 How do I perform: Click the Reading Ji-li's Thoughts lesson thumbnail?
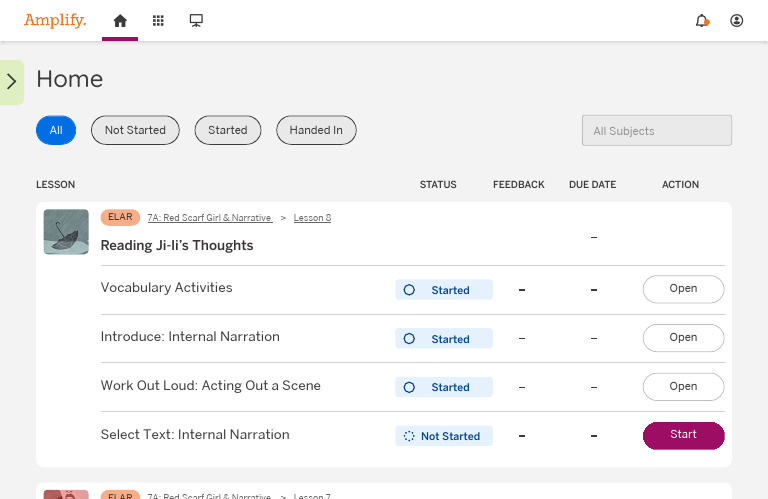(x=66, y=231)
